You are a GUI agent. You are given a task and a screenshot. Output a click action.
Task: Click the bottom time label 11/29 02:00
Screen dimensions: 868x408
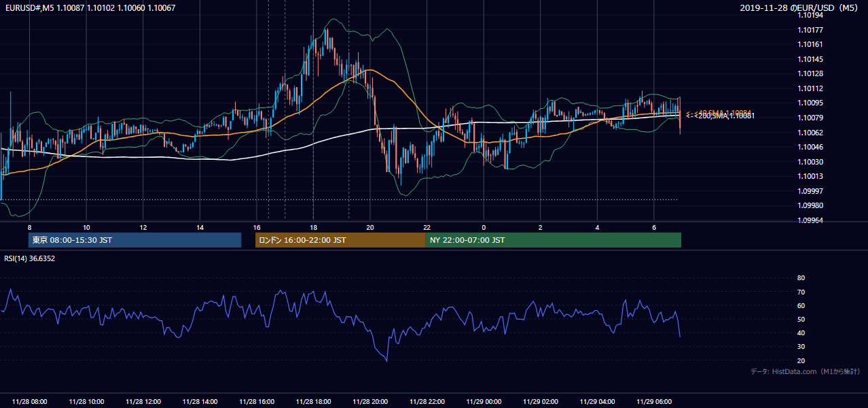540,402
